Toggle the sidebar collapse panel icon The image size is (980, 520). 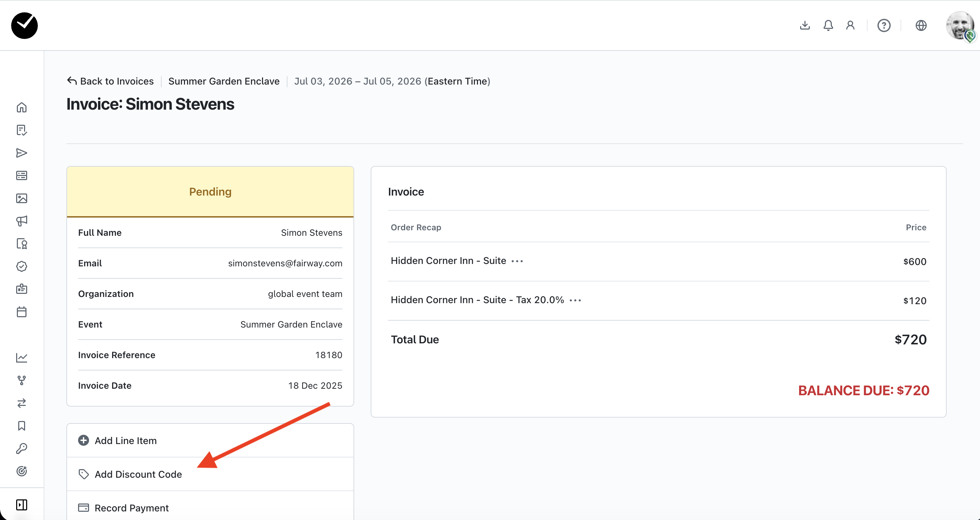[22, 505]
